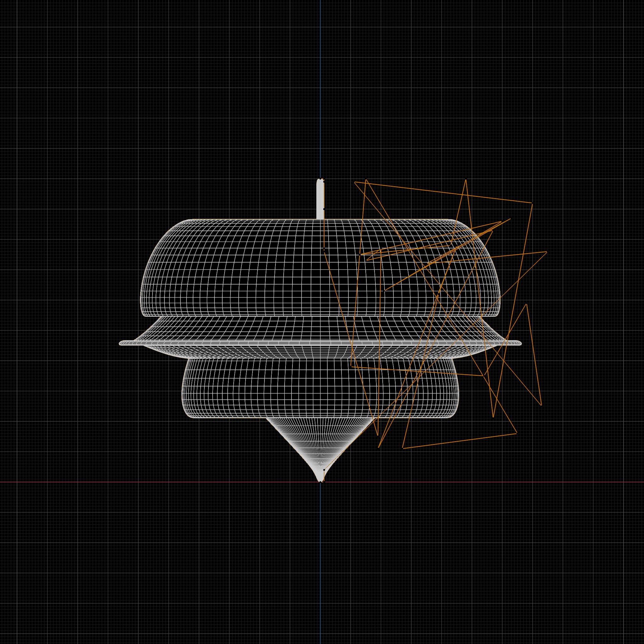Select the black control point on the spindle stem
The width and height of the screenshot is (644, 644).
point(324,209)
